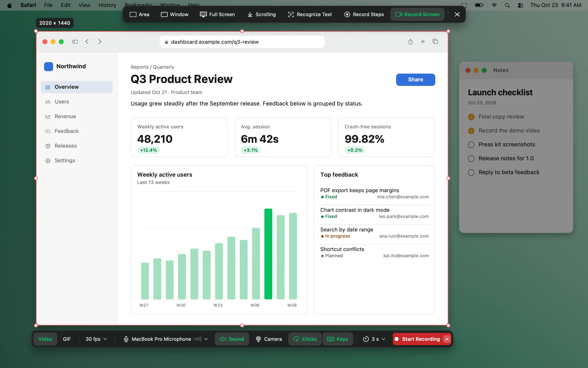This screenshot has width=588, height=368.
Task: Close the capture toolbar with the X
Action: coord(457,14)
